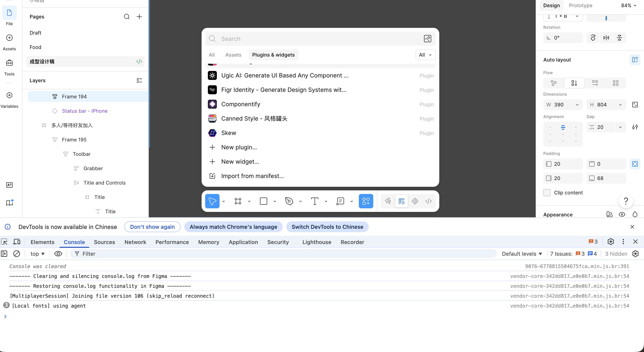Open Default levels dropdown in console
The image size is (644, 352).
pos(522,254)
